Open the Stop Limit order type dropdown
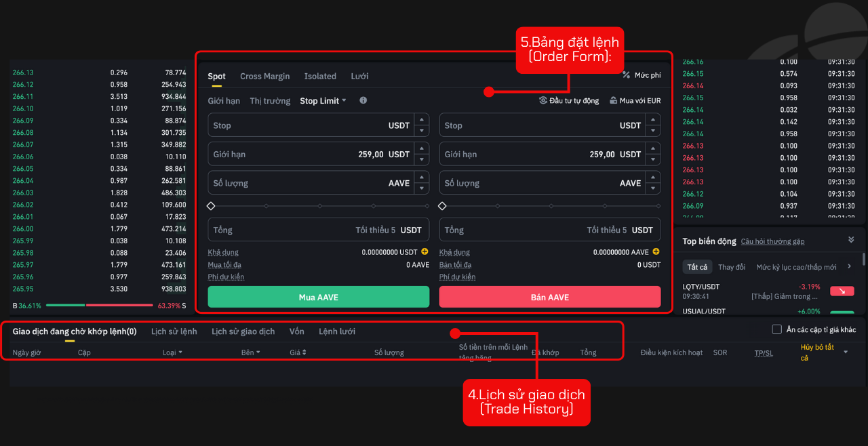This screenshot has height=446, width=868. point(323,100)
